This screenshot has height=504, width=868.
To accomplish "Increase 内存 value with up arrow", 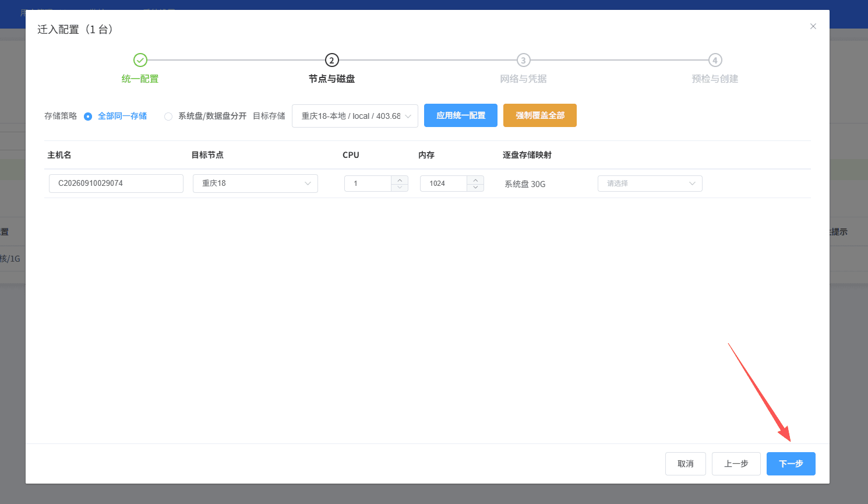I will pos(475,179).
